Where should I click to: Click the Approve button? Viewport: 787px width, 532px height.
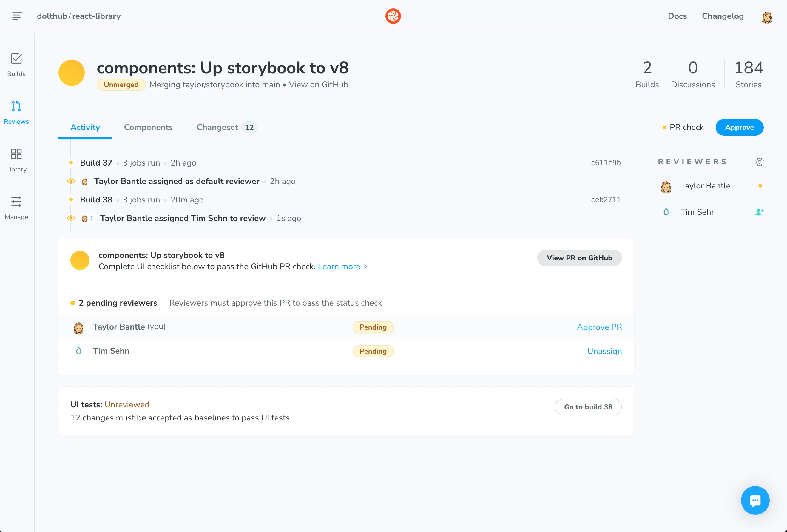(739, 127)
